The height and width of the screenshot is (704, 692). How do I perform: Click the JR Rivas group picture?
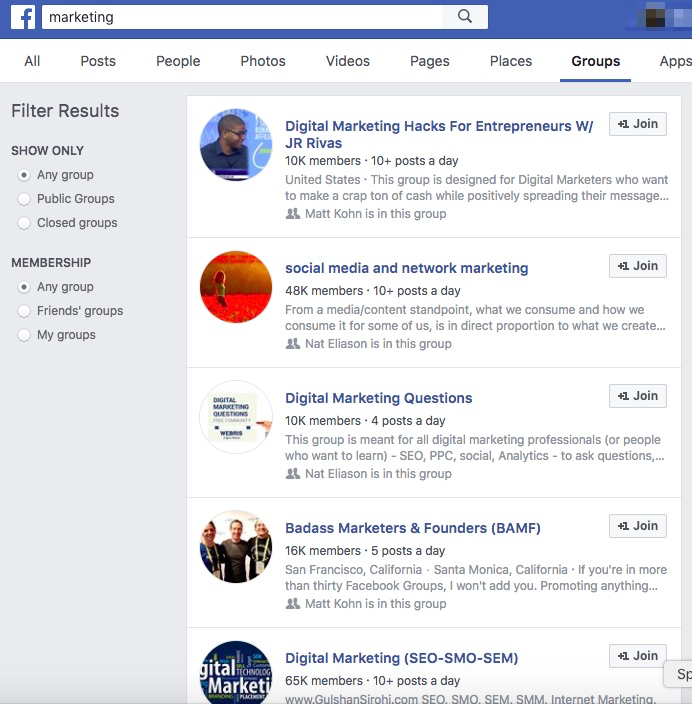(x=236, y=145)
